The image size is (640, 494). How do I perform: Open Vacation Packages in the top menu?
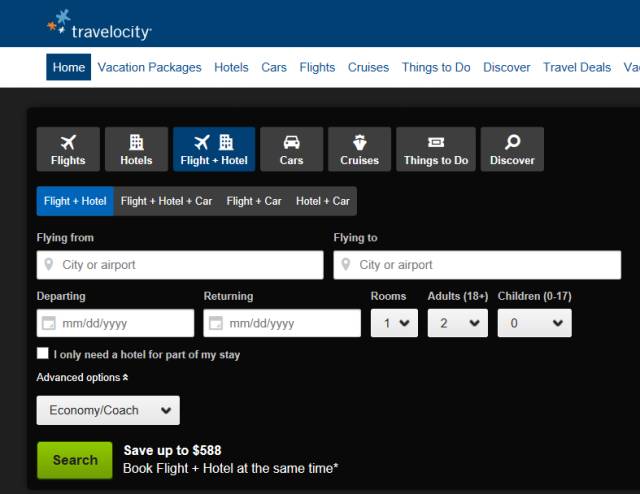[x=149, y=67]
